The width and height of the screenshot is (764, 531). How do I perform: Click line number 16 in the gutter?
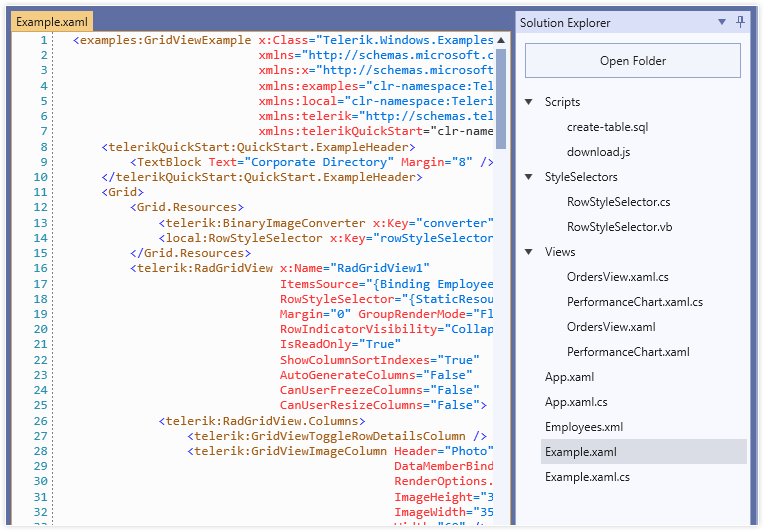40,268
